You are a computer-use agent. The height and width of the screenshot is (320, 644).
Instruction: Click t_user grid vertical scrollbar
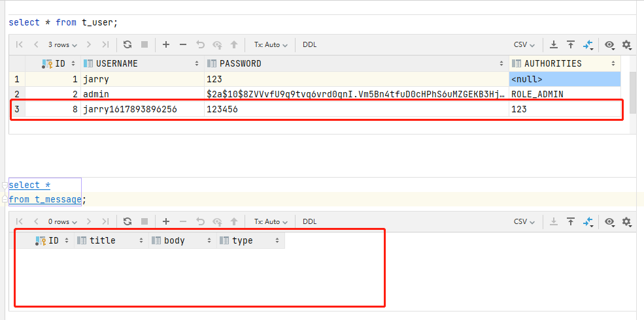pyautogui.click(x=633, y=94)
